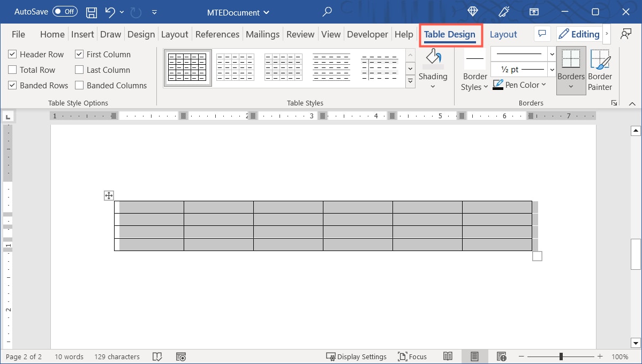Click the Shading paint bucket icon
The image size is (642, 364).
(433, 56)
